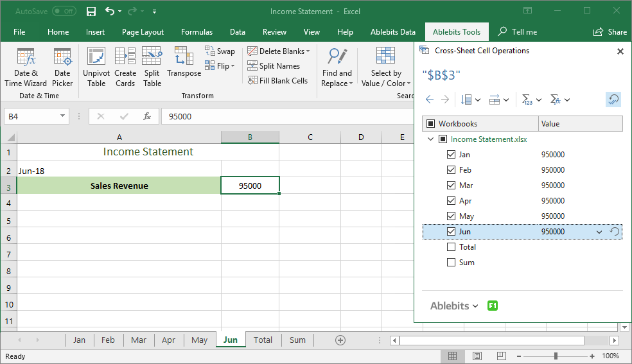The width and height of the screenshot is (632, 364).
Task: Click the Share button
Action: click(610, 32)
